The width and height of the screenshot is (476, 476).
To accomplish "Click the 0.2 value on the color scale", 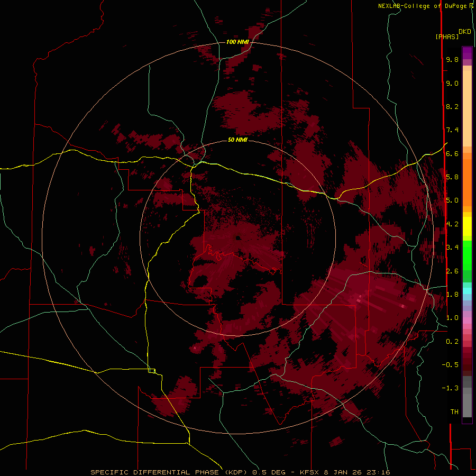I will coord(452,342).
